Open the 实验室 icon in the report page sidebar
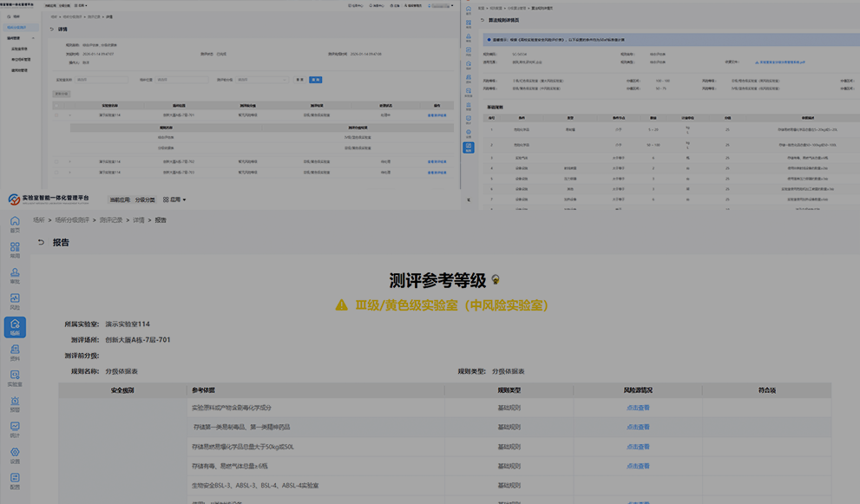Viewport: 860px width, 504px height. (x=15, y=377)
